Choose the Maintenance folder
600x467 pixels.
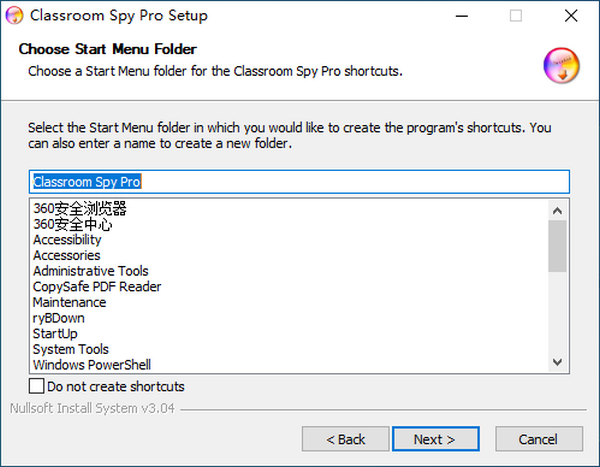click(69, 302)
